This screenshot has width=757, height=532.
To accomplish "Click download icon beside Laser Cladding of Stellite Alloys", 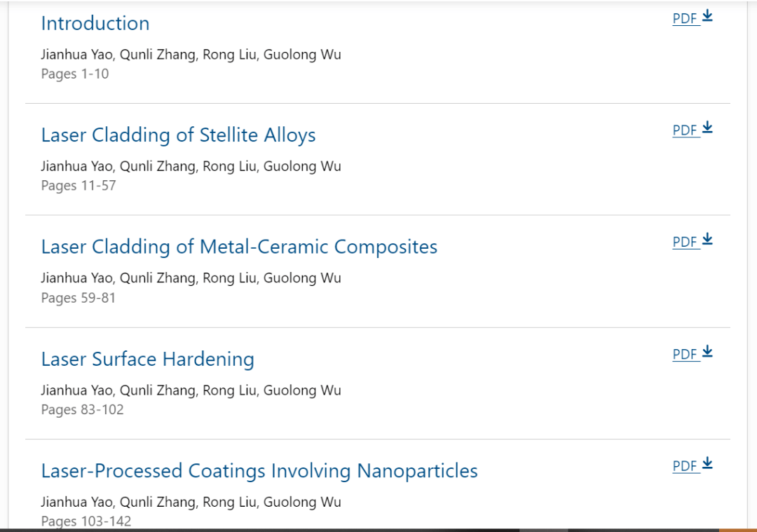I will [x=707, y=128].
